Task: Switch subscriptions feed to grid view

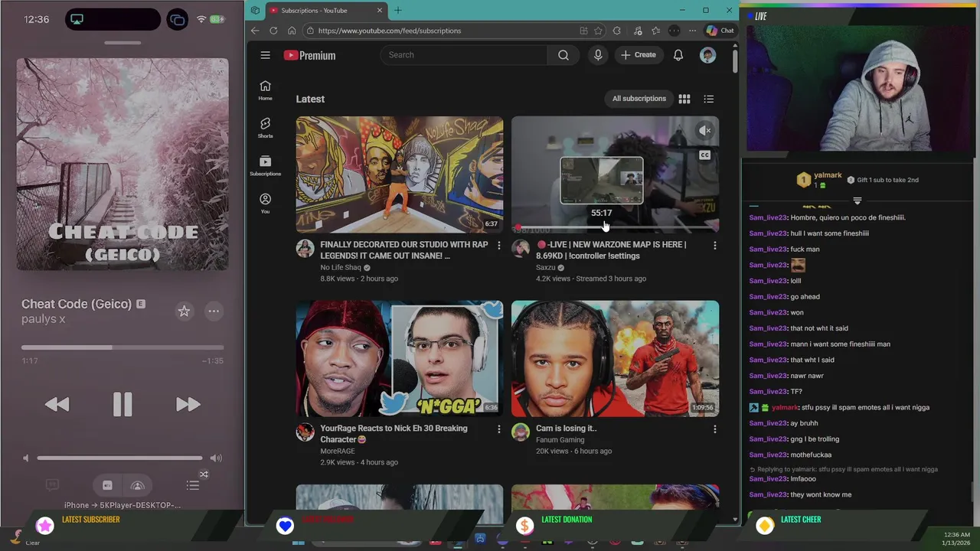Action: pyautogui.click(x=684, y=99)
